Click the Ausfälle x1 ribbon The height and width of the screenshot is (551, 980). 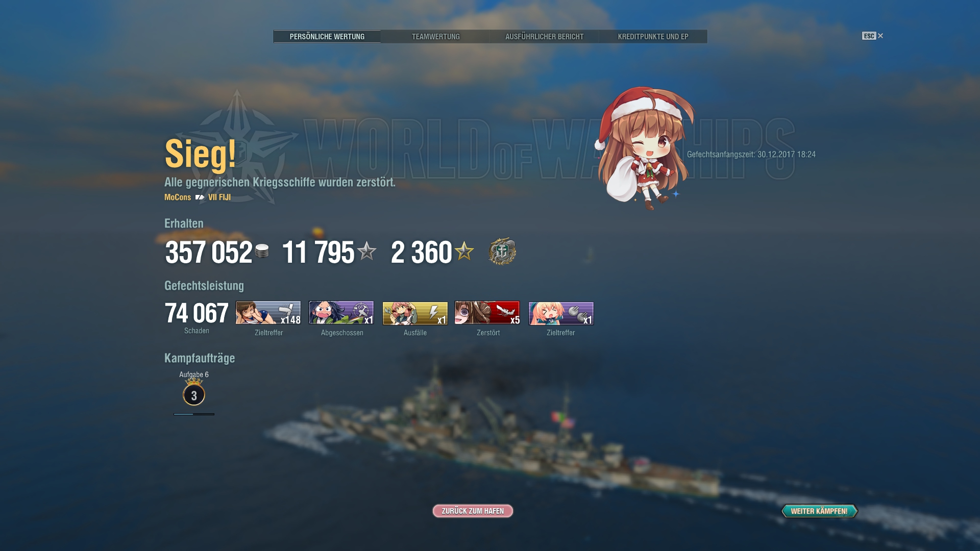click(415, 313)
